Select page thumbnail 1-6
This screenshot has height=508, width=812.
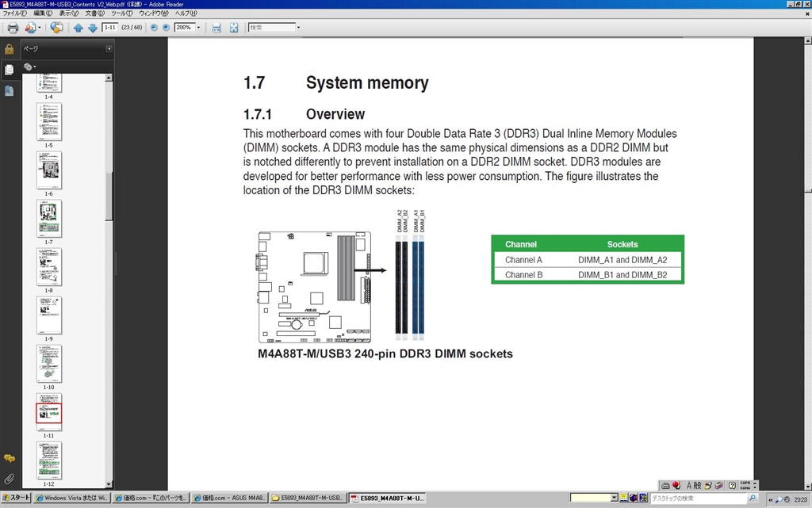(48, 170)
